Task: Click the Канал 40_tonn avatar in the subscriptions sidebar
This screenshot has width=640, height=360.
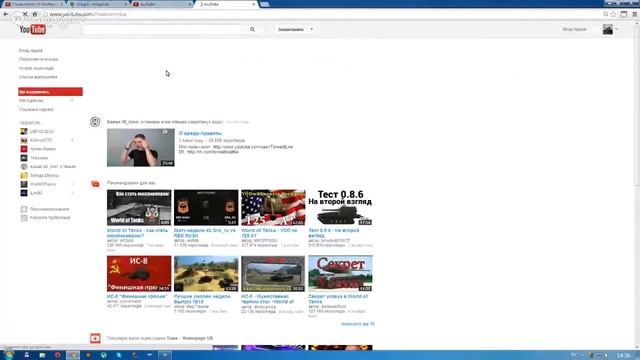Action: (24, 167)
